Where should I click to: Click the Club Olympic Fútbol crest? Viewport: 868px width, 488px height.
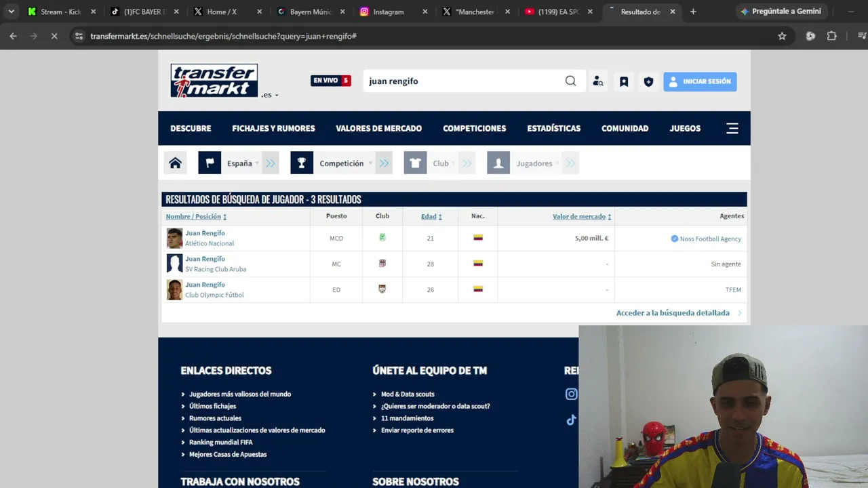click(x=382, y=289)
